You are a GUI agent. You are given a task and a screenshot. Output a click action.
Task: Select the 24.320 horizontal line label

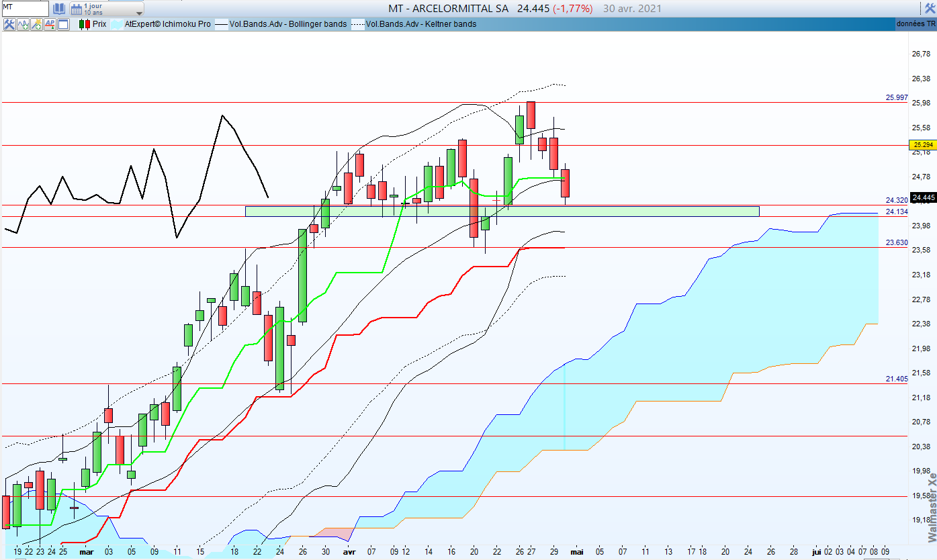[x=897, y=200]
